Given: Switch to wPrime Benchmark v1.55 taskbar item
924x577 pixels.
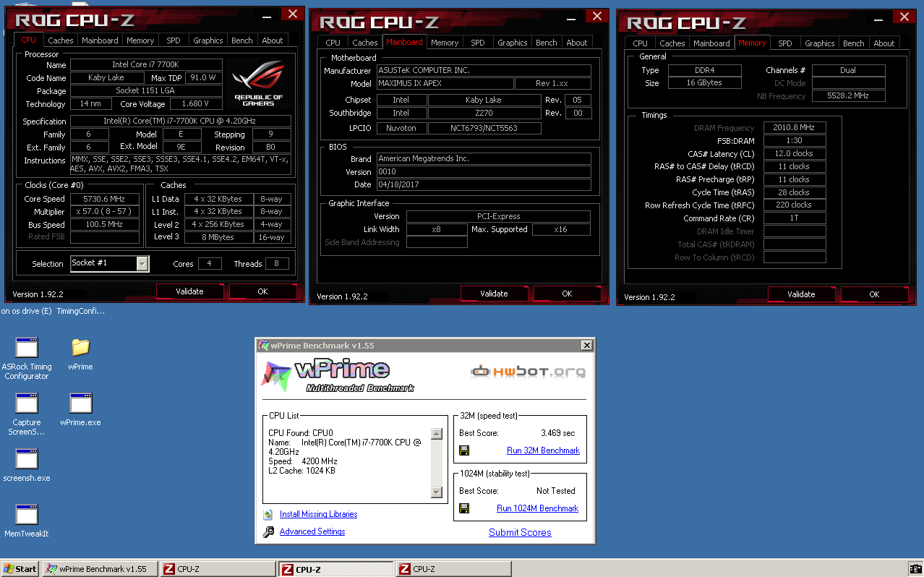Looking at the screenshot, I should pos(99,569).
